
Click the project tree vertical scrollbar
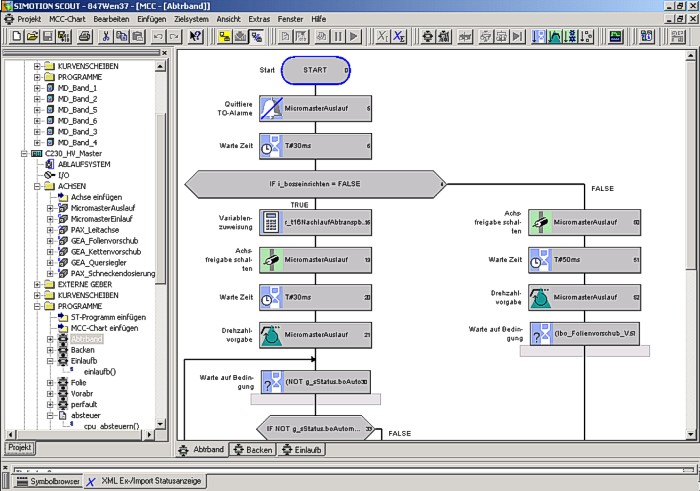pyautogui.click(x=161, y=250)
